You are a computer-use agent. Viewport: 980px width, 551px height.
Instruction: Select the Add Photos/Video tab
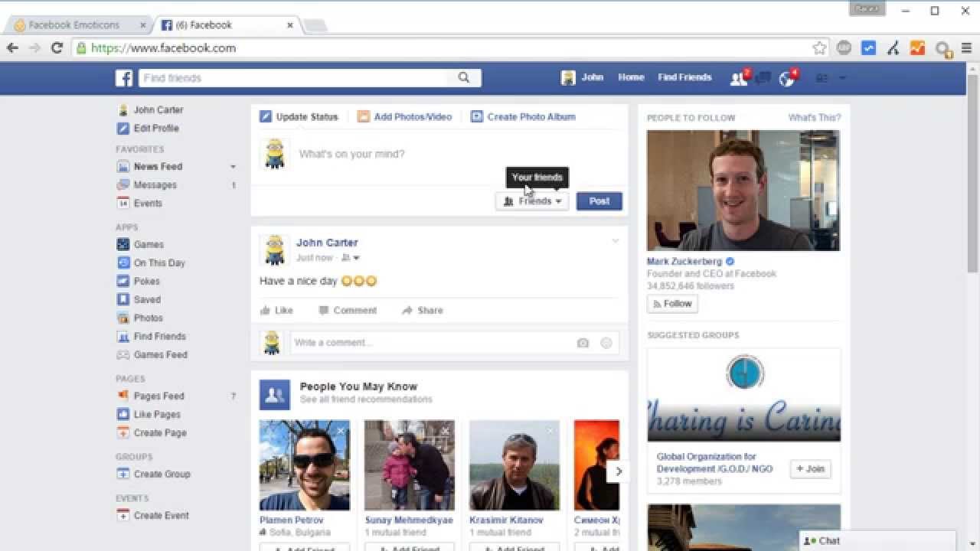404,116
